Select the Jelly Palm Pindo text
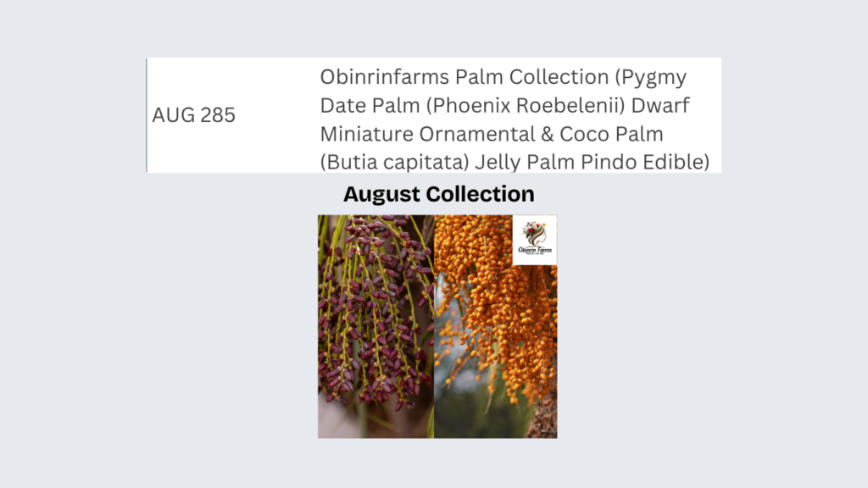The image size is (868, 488). tap(556, 162)
